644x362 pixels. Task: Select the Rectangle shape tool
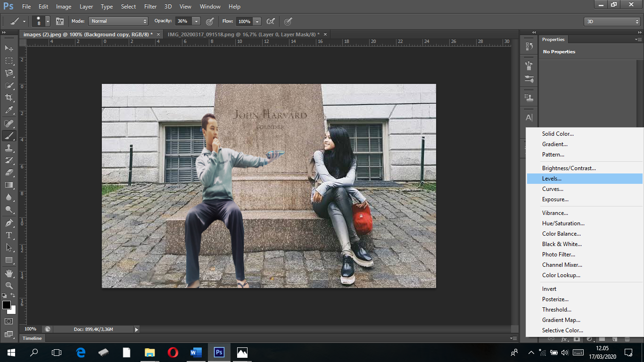[9, 260]
